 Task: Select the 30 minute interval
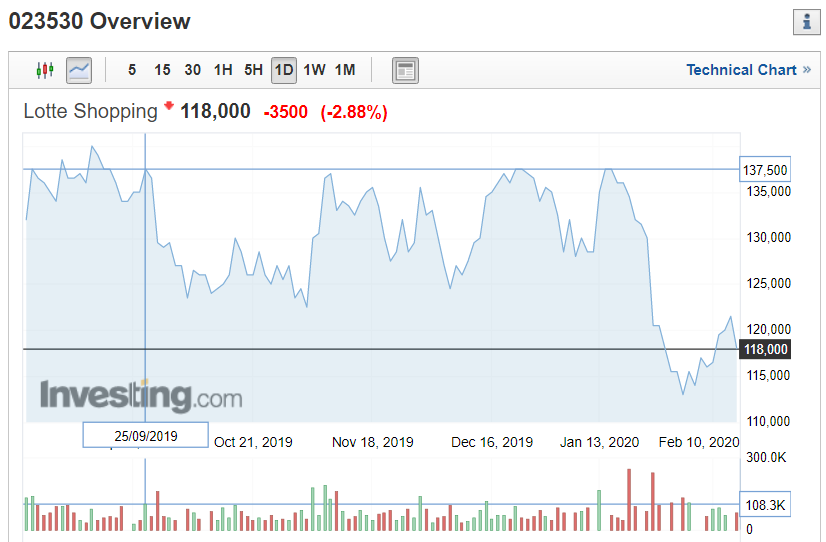tap(193, 70)
